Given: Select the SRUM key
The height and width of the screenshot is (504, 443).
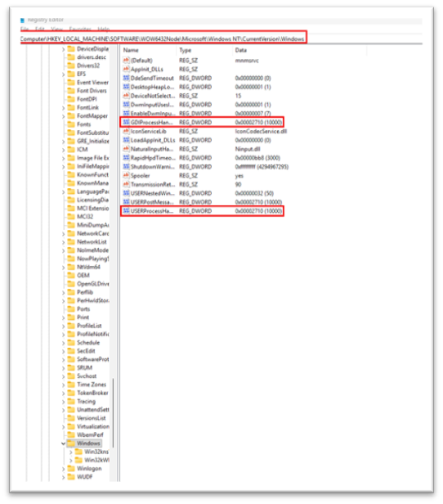Looking at the screenshot, I should (x=84, y=367).
